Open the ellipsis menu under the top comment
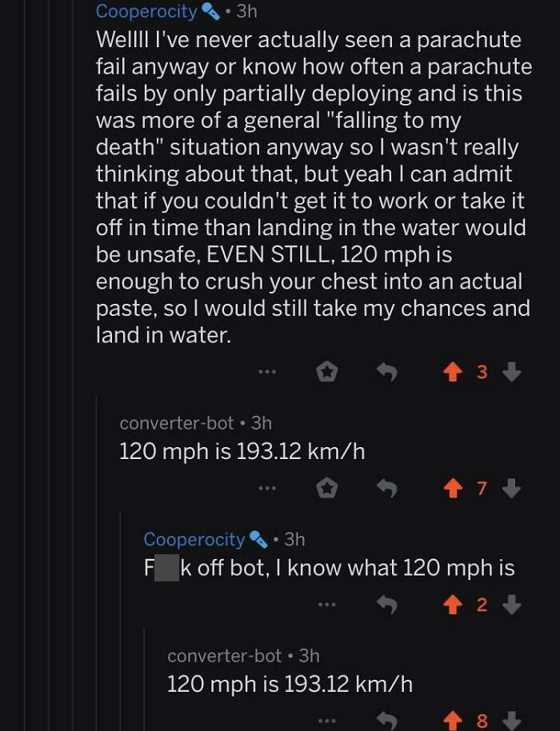Image resolution: width=560 pixels, height=731 pixels. pos(266,370)
